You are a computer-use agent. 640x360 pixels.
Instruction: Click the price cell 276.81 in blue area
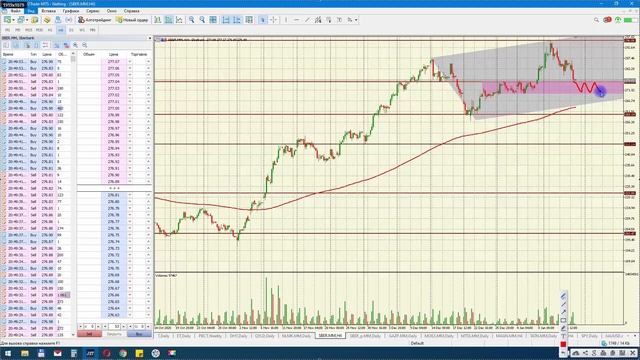[113, 195]
